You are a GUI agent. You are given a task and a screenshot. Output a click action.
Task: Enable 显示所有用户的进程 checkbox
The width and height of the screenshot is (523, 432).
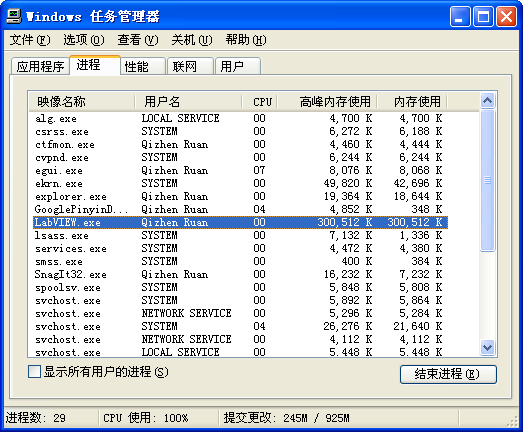[x=34, y=371]
